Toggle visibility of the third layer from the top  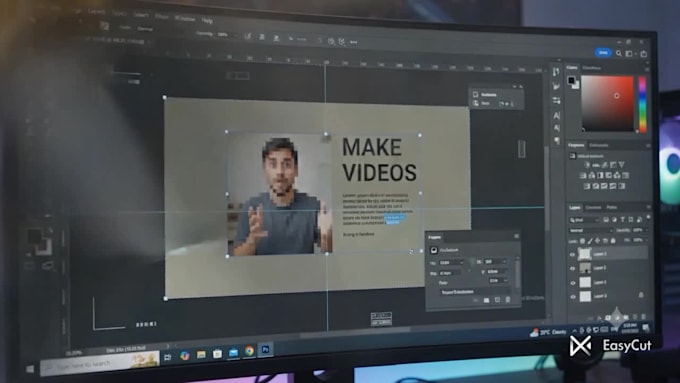[572, 283]
